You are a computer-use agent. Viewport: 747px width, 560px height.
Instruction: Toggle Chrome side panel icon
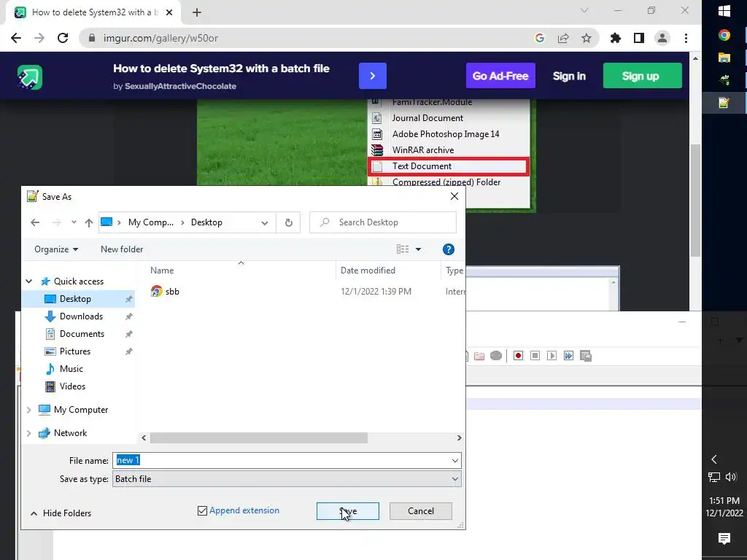tap(639, 38)
